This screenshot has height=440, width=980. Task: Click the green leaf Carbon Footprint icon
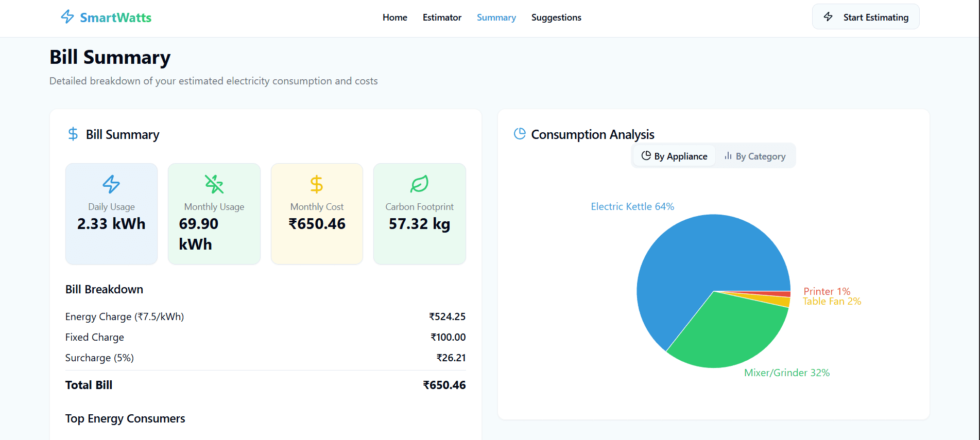point(419,184)
